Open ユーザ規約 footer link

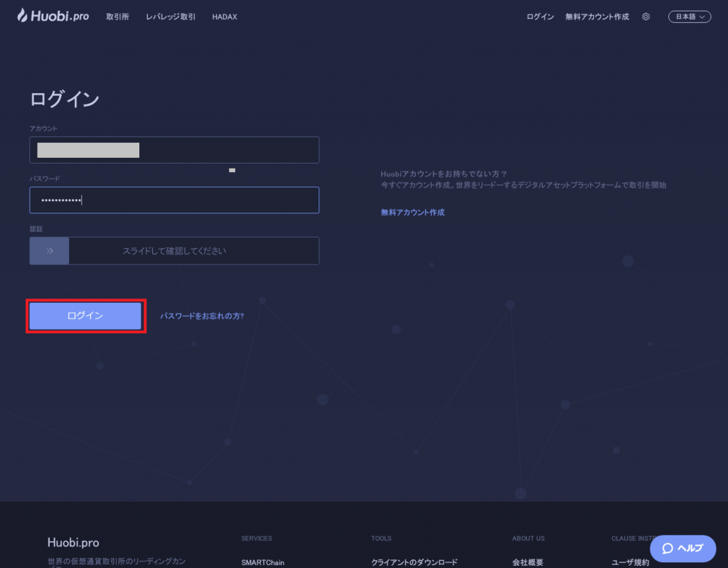tap(630, 562)
